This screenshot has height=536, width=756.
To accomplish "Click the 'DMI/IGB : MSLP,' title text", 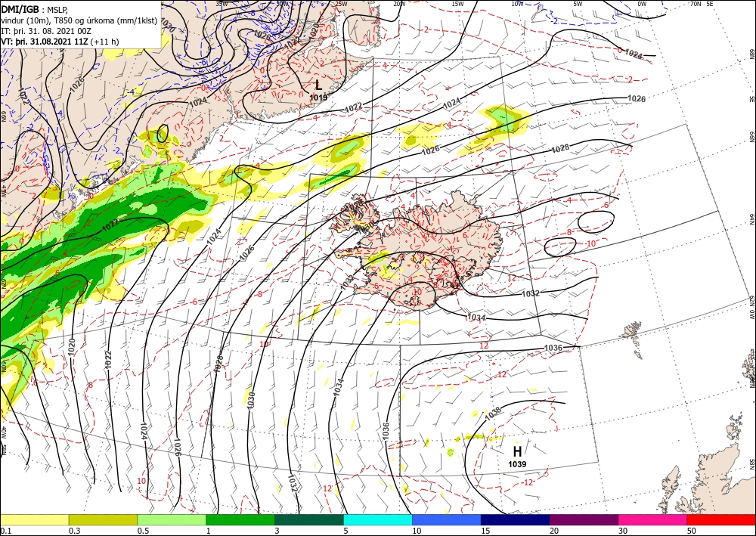I will (33, 8).
